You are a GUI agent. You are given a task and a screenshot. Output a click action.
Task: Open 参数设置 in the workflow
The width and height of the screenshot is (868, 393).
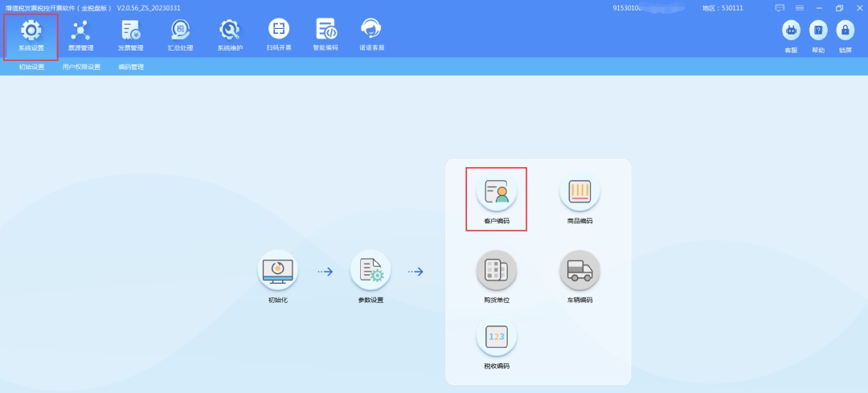point(371,272)
